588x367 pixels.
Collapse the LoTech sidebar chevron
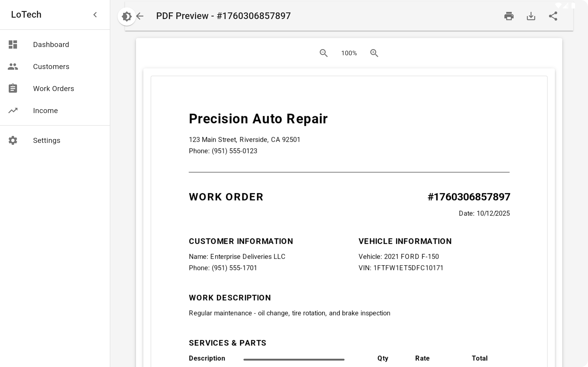click(95, 15)
